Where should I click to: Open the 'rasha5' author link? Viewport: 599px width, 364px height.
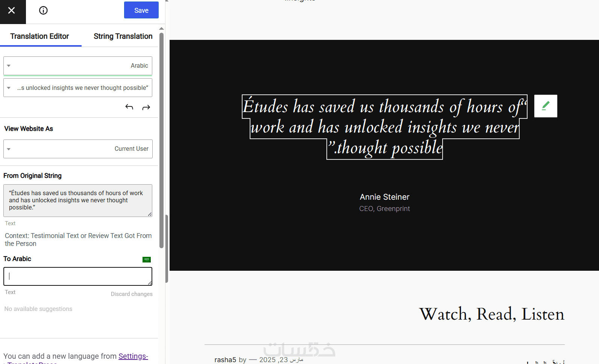(225, 360)
